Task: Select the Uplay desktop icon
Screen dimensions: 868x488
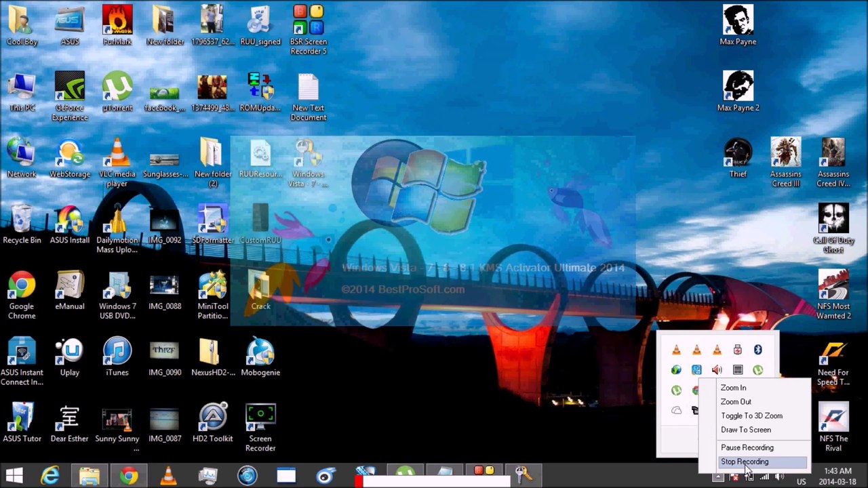Action: pos(70,357)
